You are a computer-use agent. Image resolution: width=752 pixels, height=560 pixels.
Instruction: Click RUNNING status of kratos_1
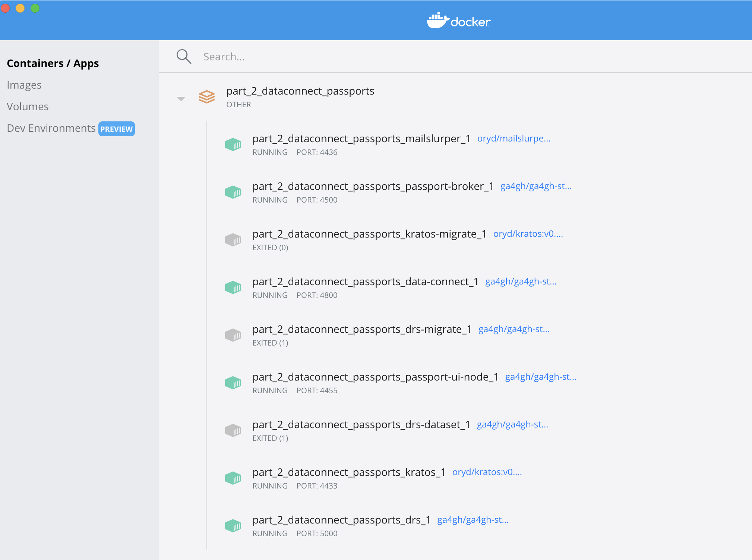pos(270,486)
